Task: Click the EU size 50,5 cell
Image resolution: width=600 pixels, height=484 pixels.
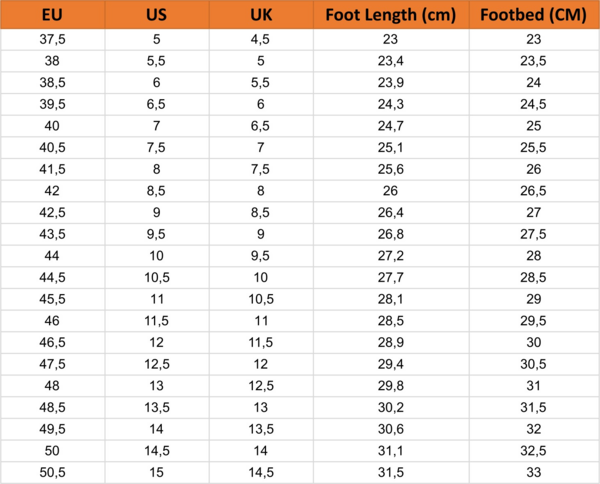Action: click(x=53, y=472)
